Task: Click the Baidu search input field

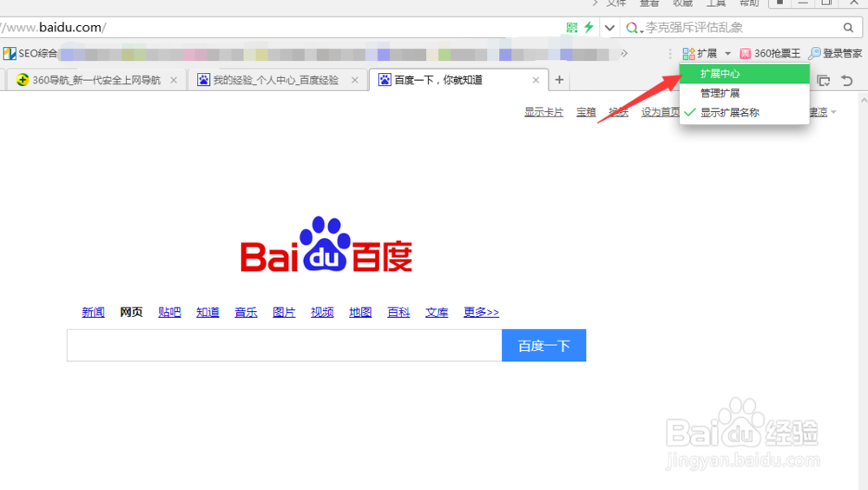Action: pos(285,345)
